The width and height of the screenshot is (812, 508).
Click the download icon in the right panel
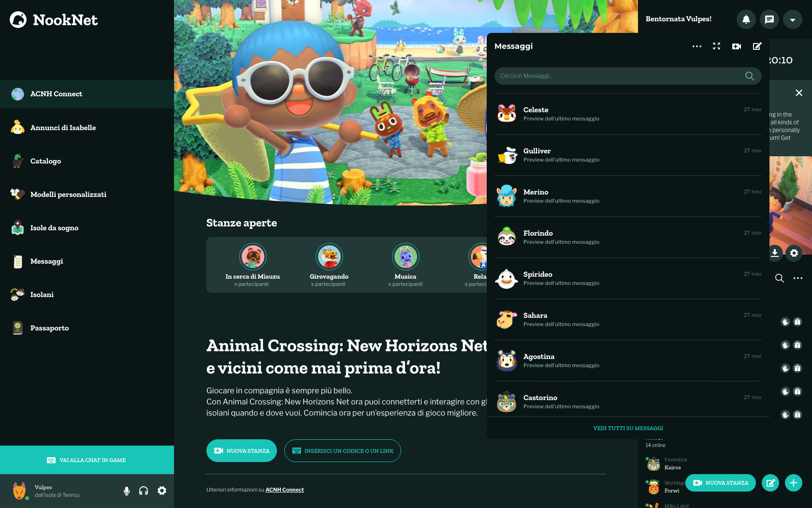[774, 253]
